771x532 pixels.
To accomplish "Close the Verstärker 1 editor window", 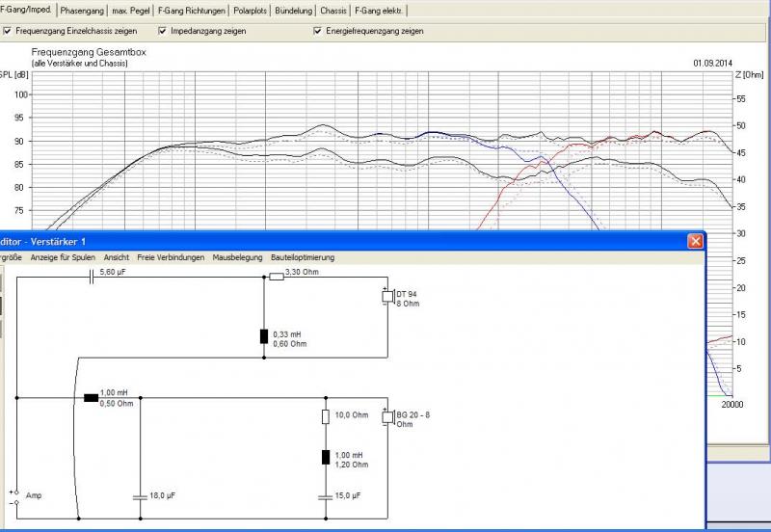I will tap(694, 241).
